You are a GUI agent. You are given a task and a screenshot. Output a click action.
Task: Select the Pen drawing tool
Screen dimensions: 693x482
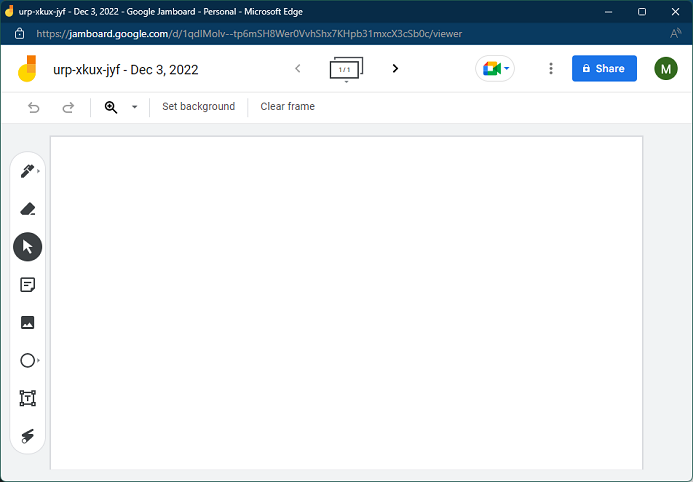(x=27, y=171)
